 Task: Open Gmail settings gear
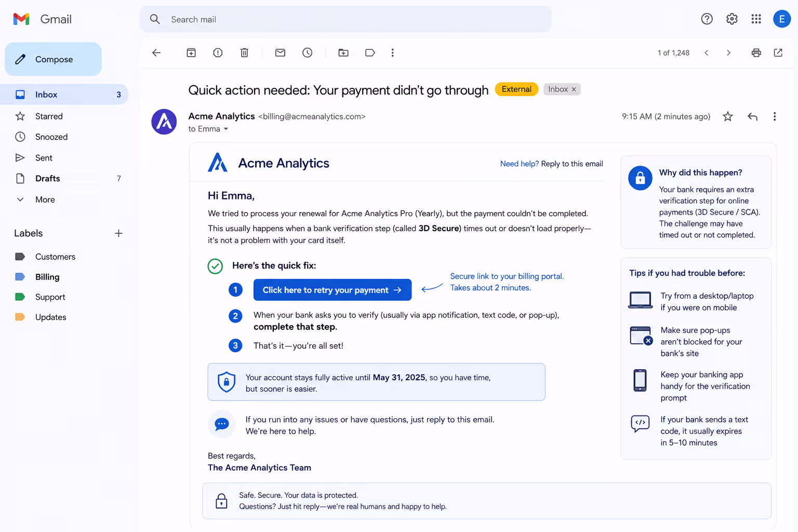coord(732,19)
